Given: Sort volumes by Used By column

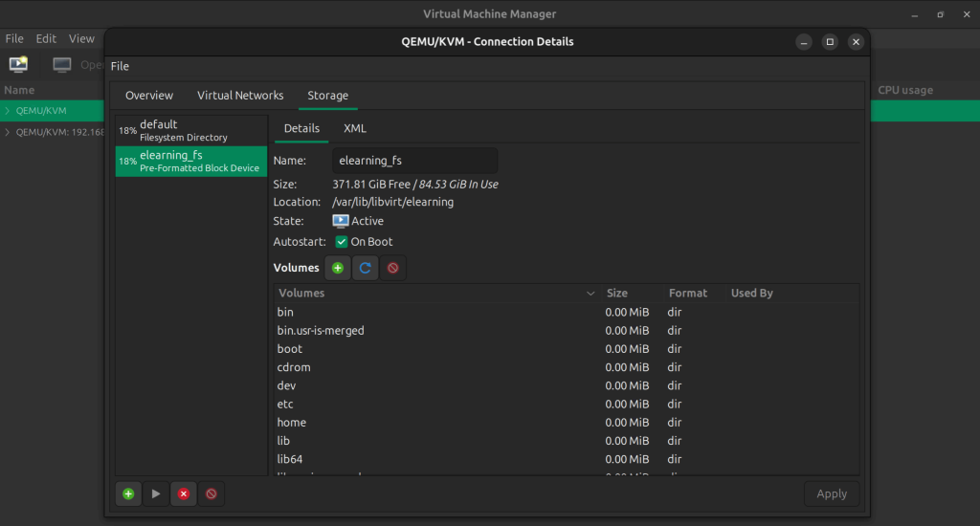Looking at the screenshot, I should coord(791,293).
